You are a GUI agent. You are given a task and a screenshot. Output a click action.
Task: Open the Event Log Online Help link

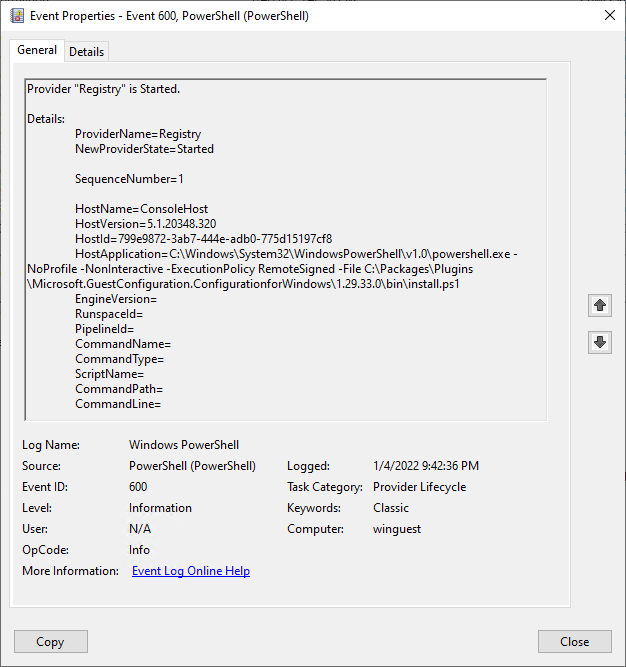tap(191, 571)
